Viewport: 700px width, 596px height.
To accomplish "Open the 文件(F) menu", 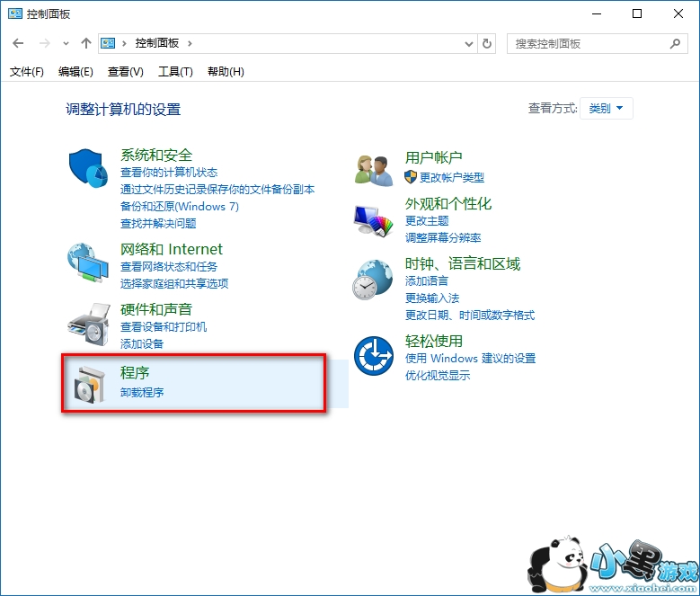I will coord(27,71).
